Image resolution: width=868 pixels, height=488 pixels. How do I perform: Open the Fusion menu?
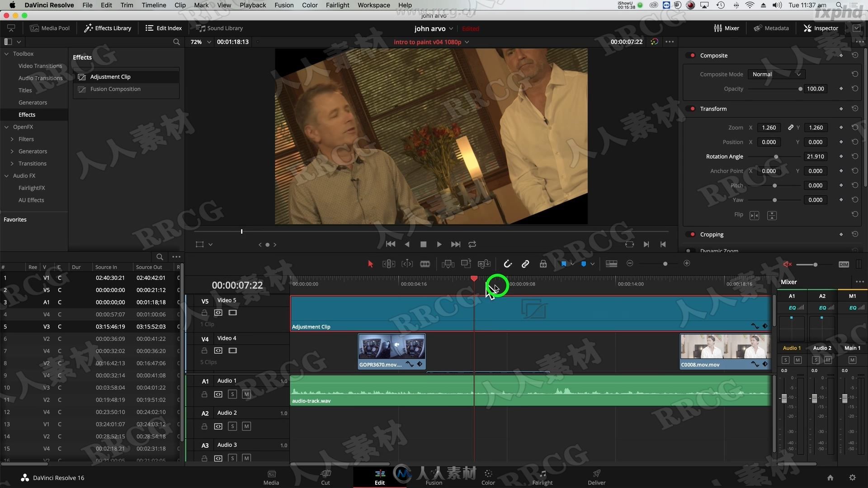[284, 5]
